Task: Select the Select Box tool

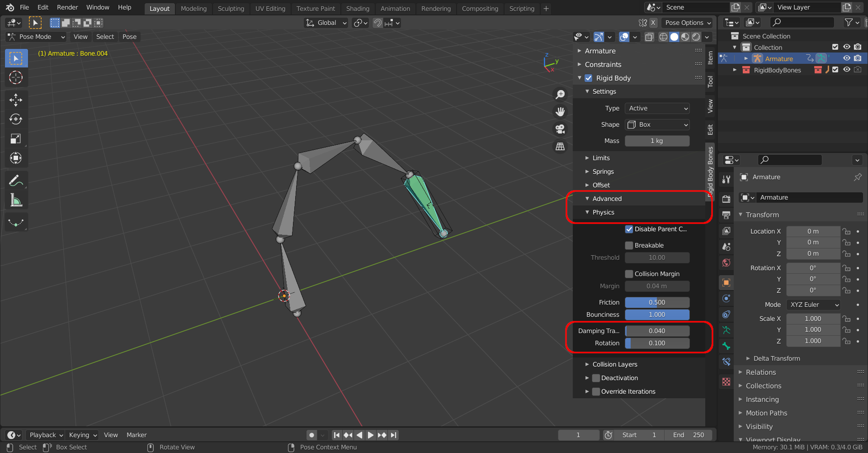Action: point(16,58)
